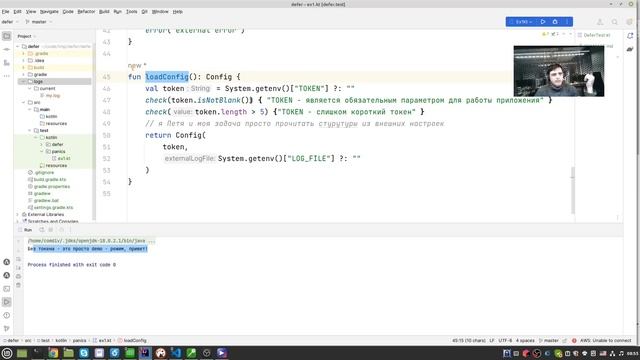640x360 pixels.
Task: Click the LF line separator in status bar
Action: 492,340
